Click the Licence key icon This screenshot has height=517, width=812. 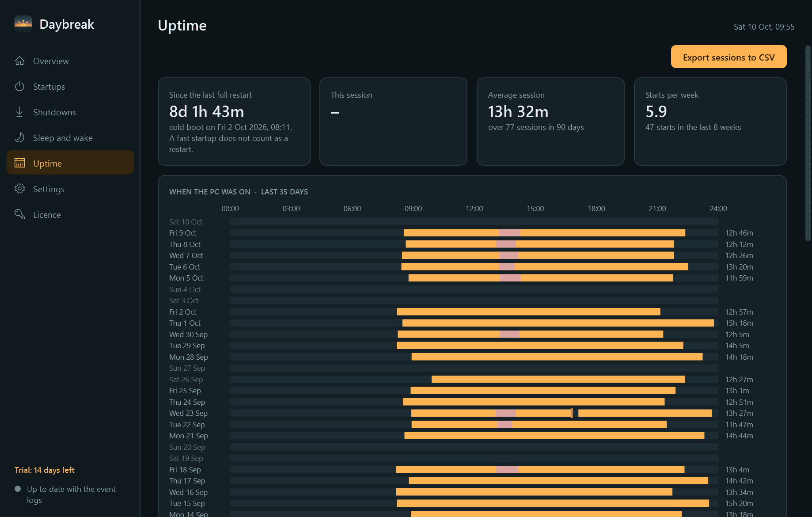pos(19,215)
